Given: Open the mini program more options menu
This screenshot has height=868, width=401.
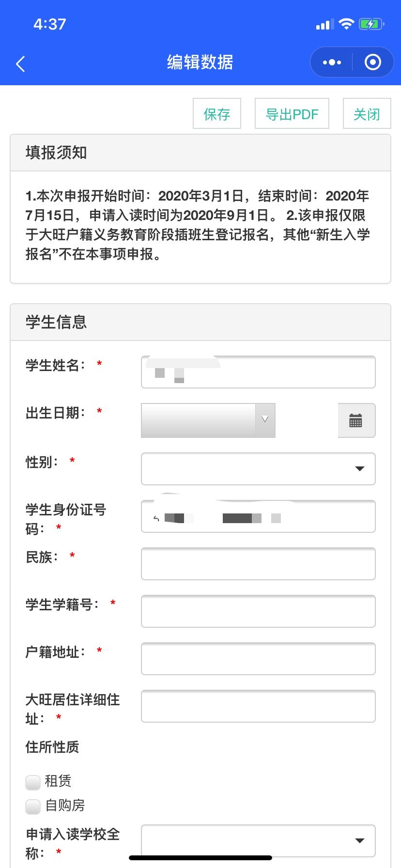Looking at the screenshot, I should (x=332, y=62).
